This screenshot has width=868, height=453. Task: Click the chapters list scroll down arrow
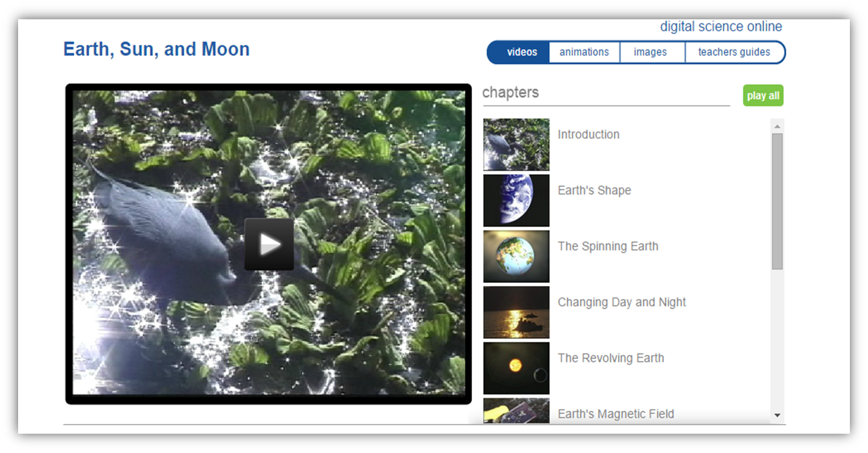tap(777, 415)
